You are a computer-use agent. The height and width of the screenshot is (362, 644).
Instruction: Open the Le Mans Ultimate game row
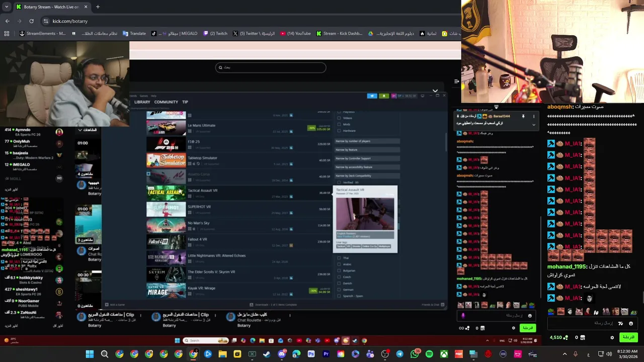pos(239,128)
